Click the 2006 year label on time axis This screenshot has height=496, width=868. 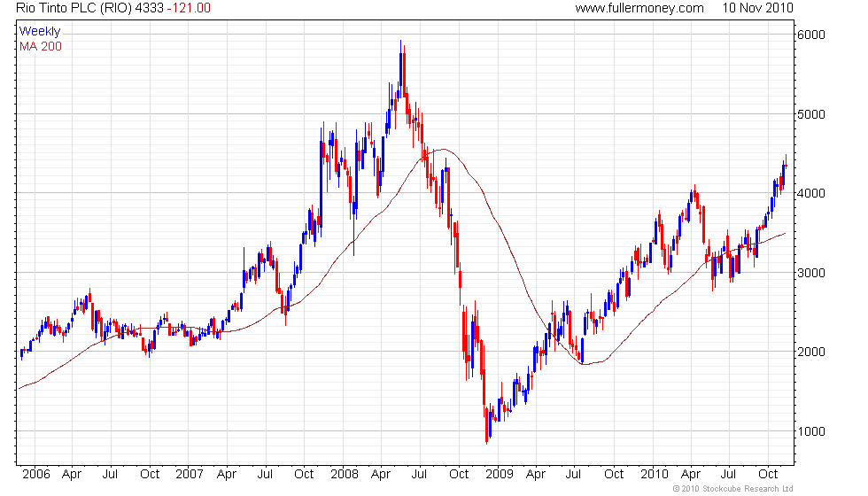tap(36, 475)
